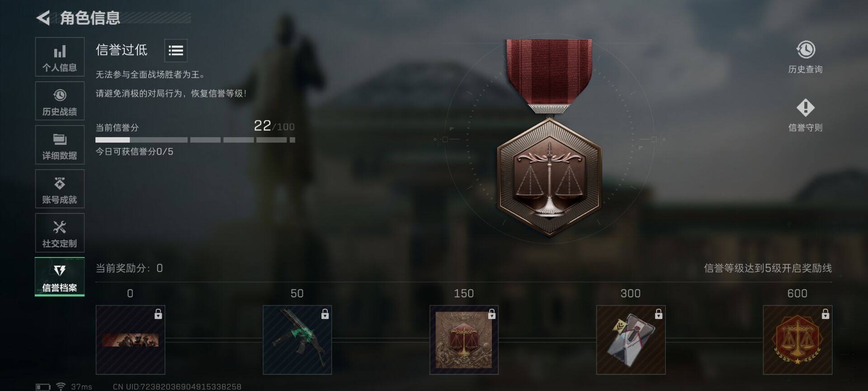Select the locked scales emblem reward at 150
Screen dimensions: 868x391
pos(464,340)
